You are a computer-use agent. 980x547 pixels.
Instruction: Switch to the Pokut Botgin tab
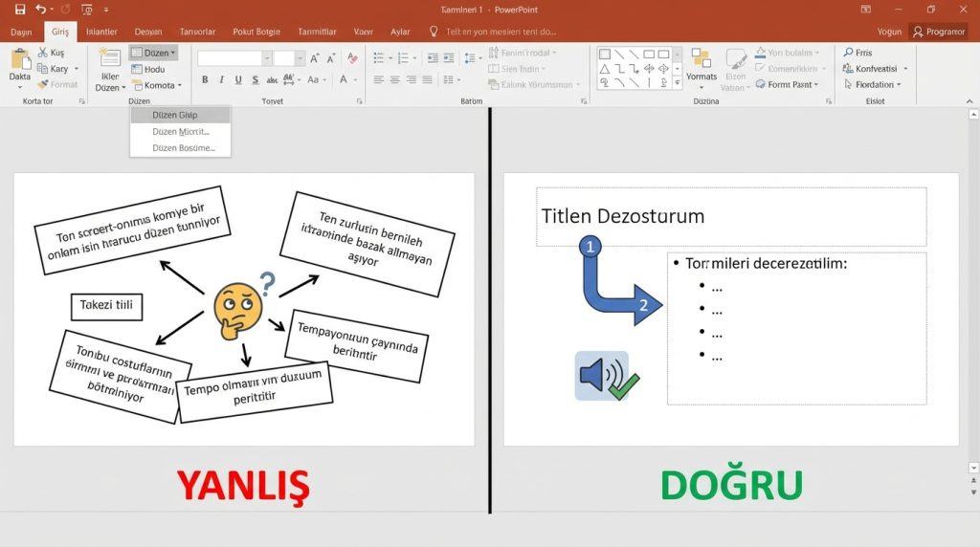(x=256, y=32)
